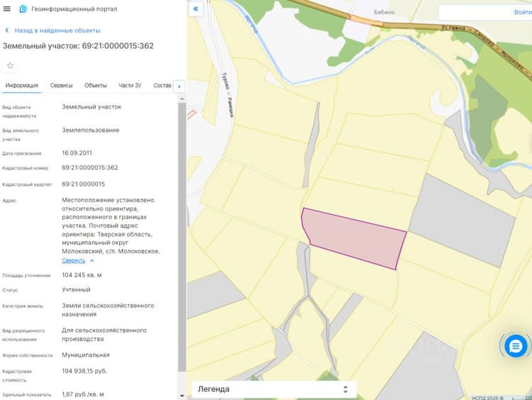Click the Геоинформационный портал logo icon
The width and height of the screenshot is (532, 400).
23,9
